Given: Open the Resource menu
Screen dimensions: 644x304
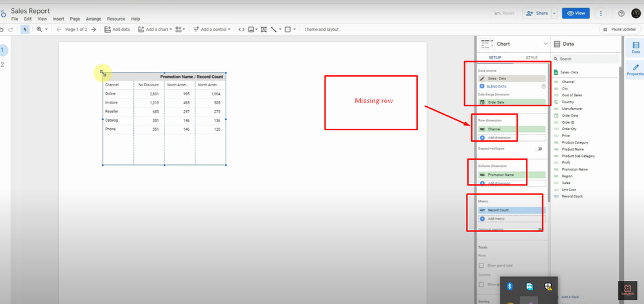Looking at the screenshot, I should (x=116, y=19).
